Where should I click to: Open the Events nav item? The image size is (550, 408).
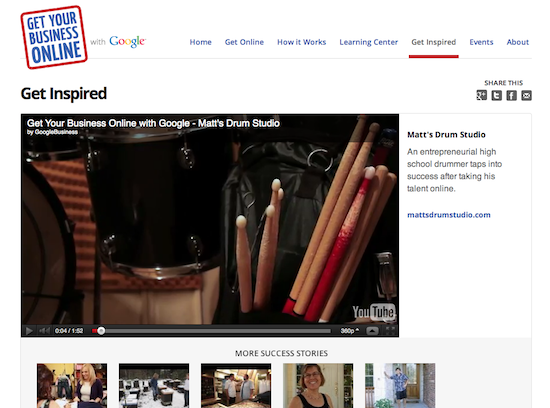coord(481,42)
